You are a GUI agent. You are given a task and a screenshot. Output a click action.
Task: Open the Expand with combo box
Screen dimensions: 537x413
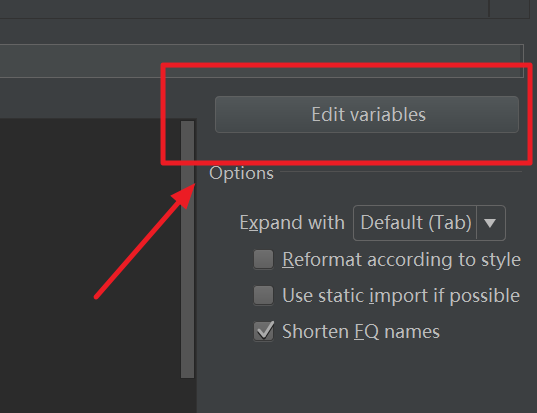click(x=429, y=223)
